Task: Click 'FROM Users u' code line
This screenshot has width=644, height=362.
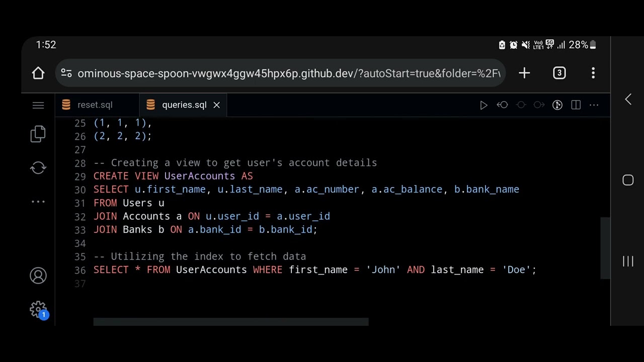Action: pos(129,203)
